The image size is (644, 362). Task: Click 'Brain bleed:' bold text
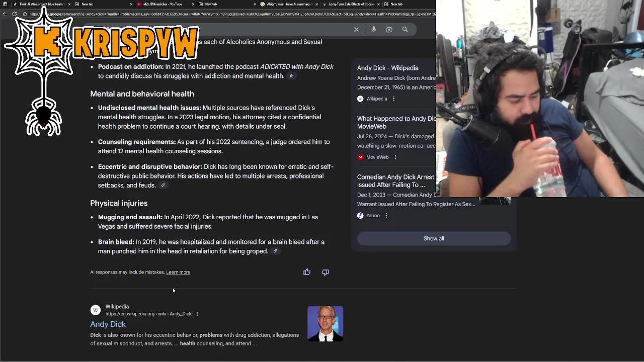tap(116, 242)
